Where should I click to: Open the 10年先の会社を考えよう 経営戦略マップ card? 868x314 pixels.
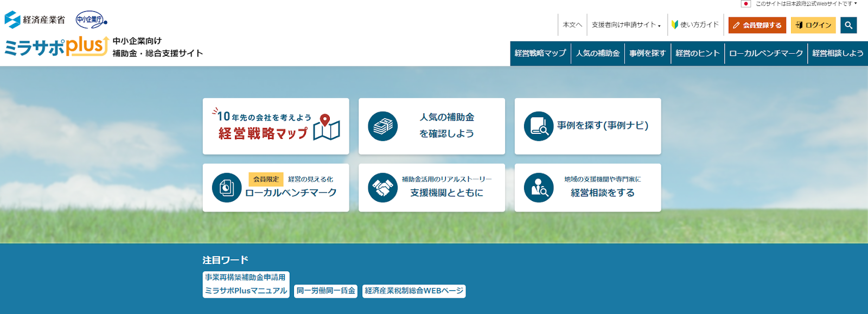(x=276, y=126)
